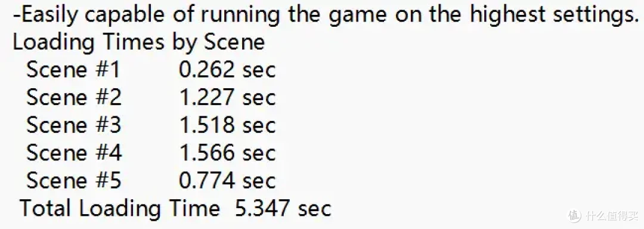Image resolution: width=644 pixels, height=229 pixels.
Task: Click the 5.347 sec total value
Action: point(283,209)
